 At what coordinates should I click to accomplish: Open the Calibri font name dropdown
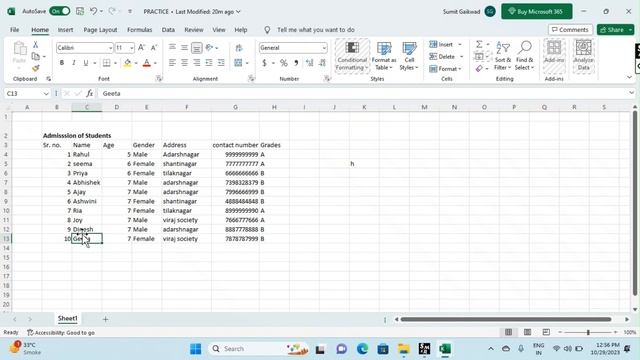[x=110, y=48]
